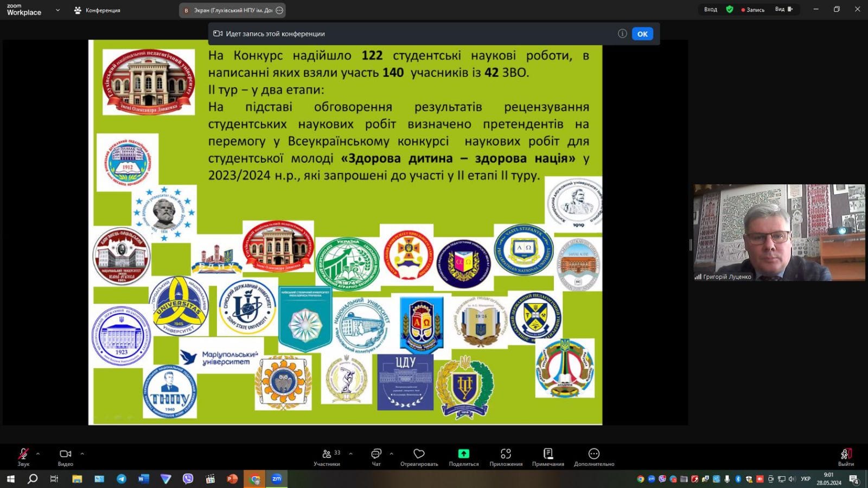Screen dimensions: 868x488
Task: Click the tray microphone in-use icon
Action: pos(727,479)
